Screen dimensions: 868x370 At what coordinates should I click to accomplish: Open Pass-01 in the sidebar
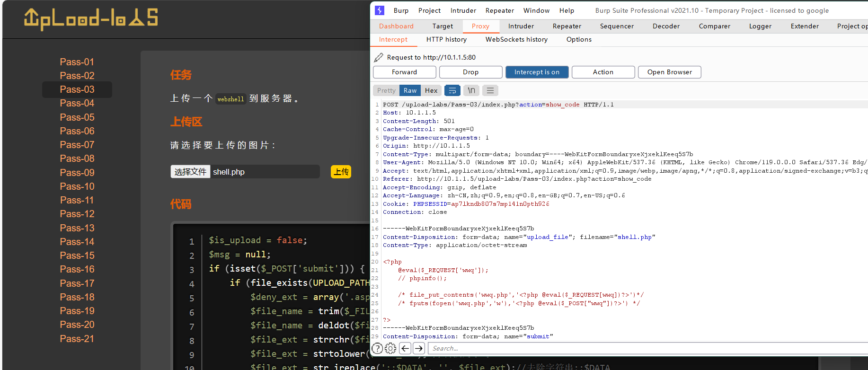[77, 62]
